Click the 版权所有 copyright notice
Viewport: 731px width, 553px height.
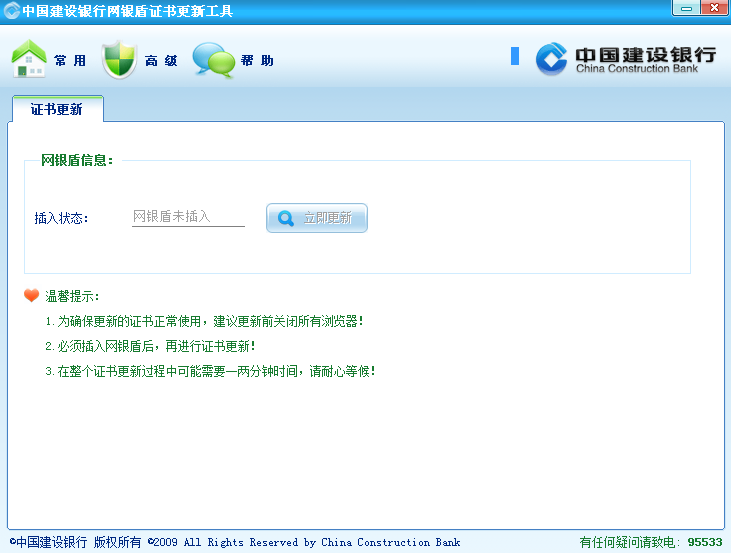pyautogui.click(x=235, y=542)
